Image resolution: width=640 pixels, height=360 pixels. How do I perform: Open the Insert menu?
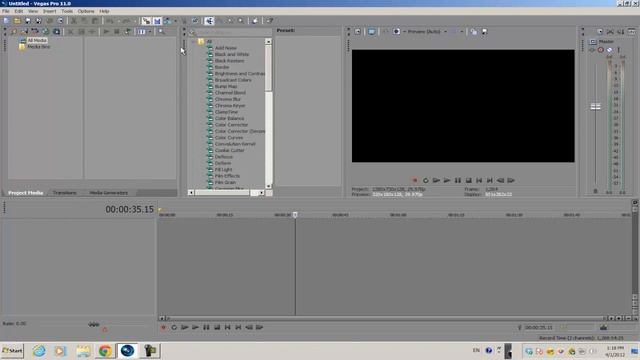pyautogui.click(x=49, y=11)
